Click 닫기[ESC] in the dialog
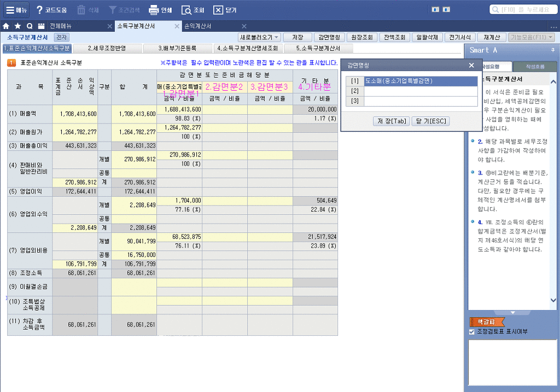The width and height of the screenshot is (560, 392). (431, 121)
